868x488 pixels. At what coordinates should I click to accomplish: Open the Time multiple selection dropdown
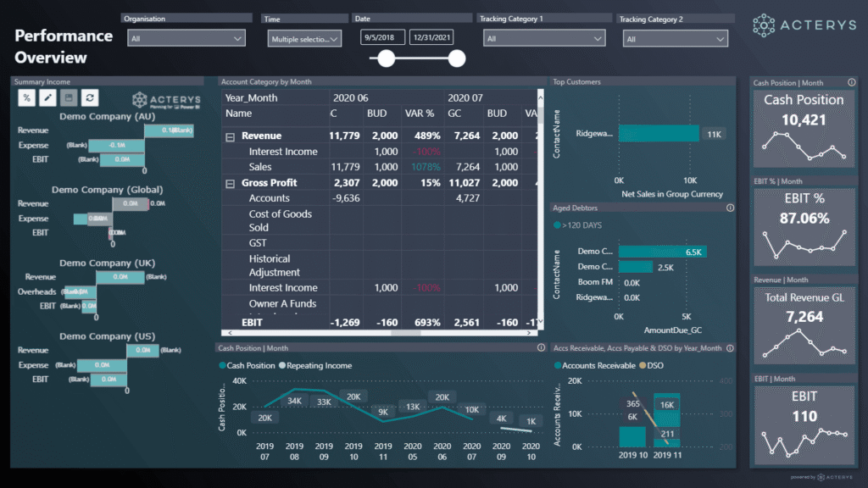pyautogui.click(x=304, y=39)
